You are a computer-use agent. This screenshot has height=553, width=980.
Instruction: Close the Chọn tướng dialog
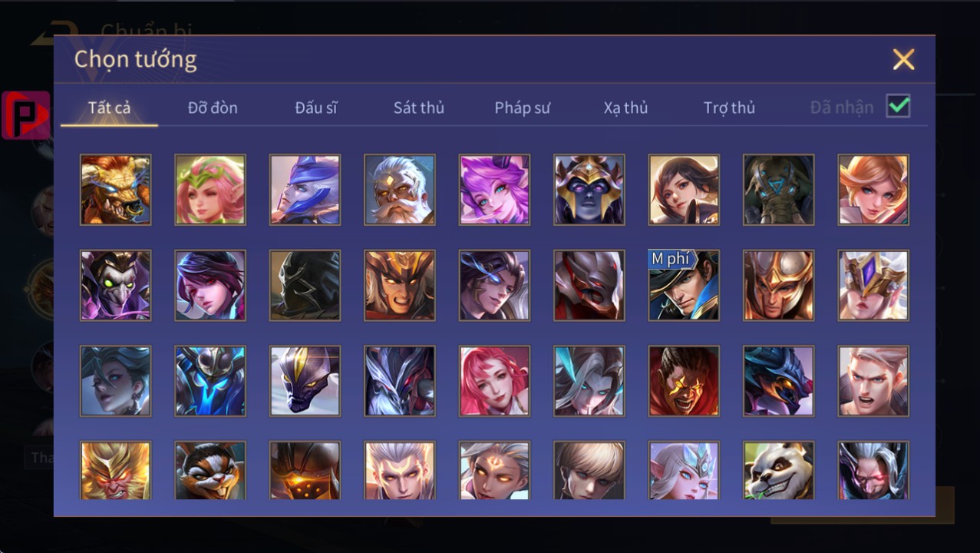(904, 59)
